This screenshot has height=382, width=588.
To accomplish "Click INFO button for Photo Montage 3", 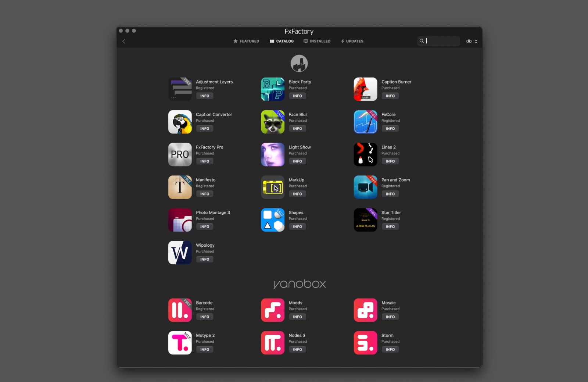I will [205, 227].
